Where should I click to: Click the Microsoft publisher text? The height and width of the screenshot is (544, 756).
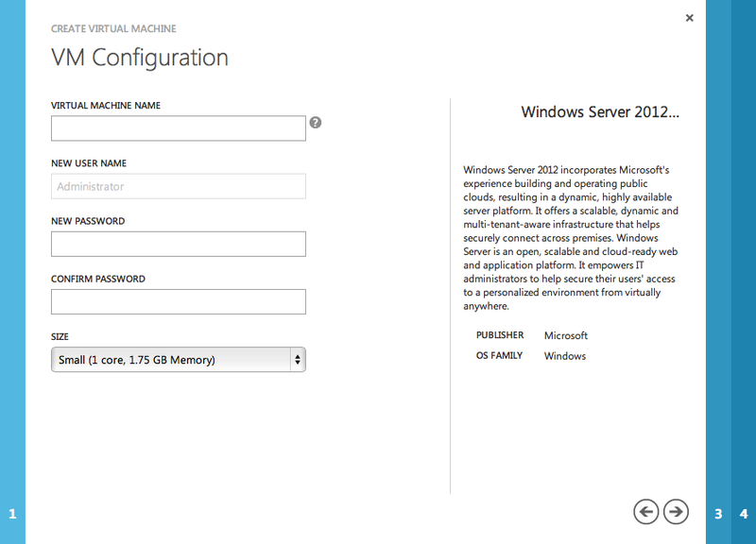click(565, 335)
